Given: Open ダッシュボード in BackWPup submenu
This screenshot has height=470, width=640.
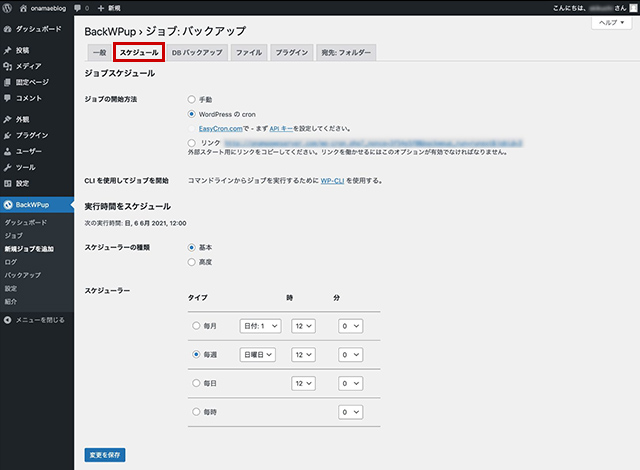Looking at the screenshot, I should pos(26,222).
